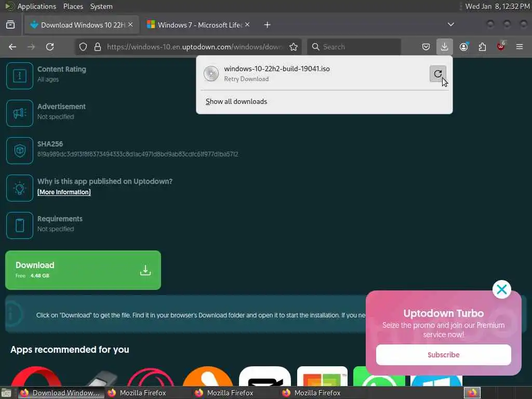Viewport: 532px width, 399px height.
Task: Click the SHA256 hash value text
Action: click(138, 154)
